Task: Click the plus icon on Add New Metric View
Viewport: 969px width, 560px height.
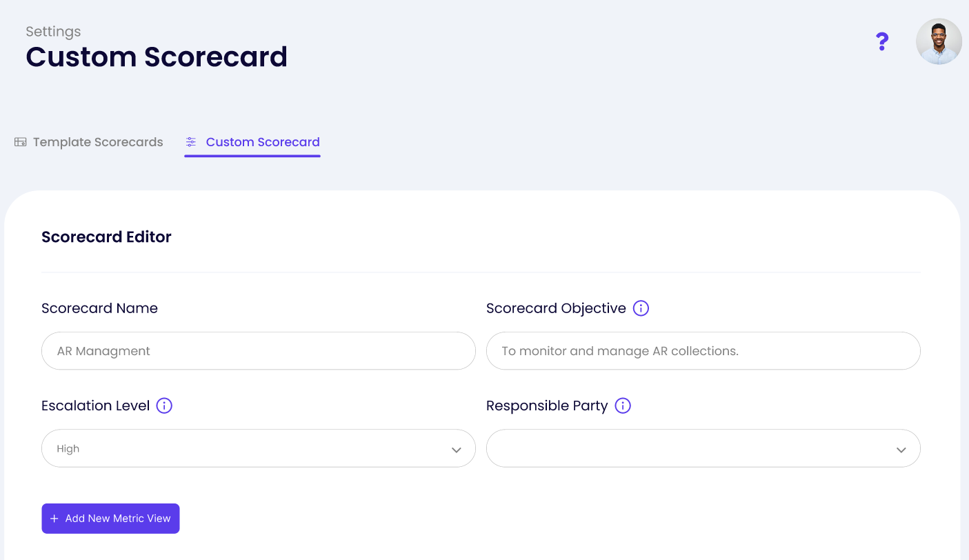Action: pos(54,518)
